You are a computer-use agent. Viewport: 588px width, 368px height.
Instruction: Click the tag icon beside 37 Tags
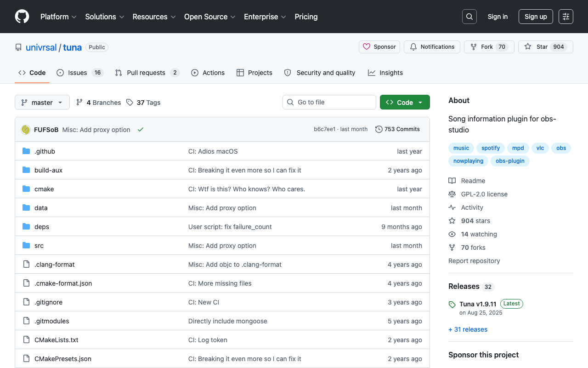[x=130, y=102]
